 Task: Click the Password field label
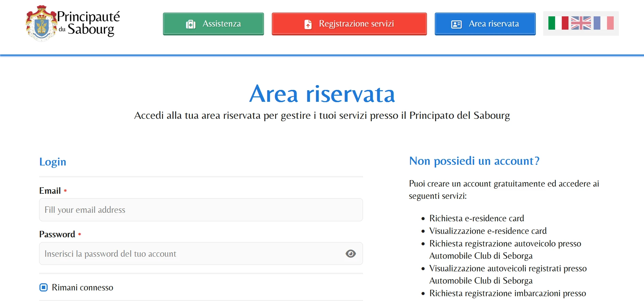[x=57, y=234]
